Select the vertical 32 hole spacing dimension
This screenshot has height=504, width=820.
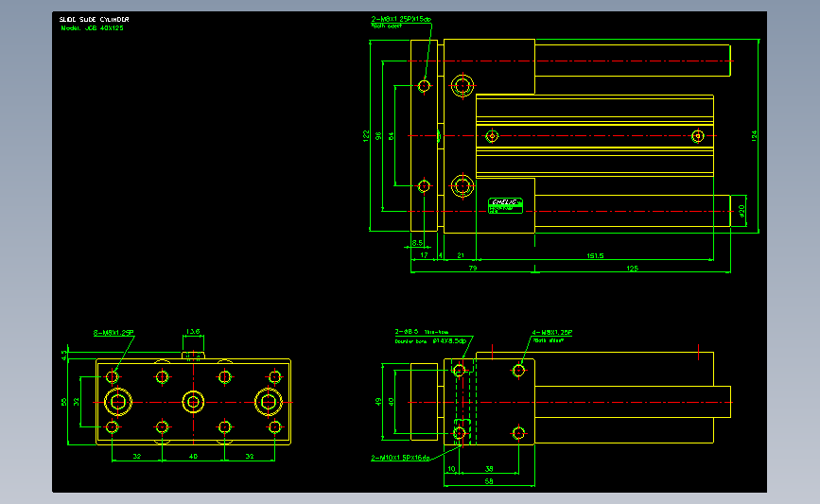(77, 402)
